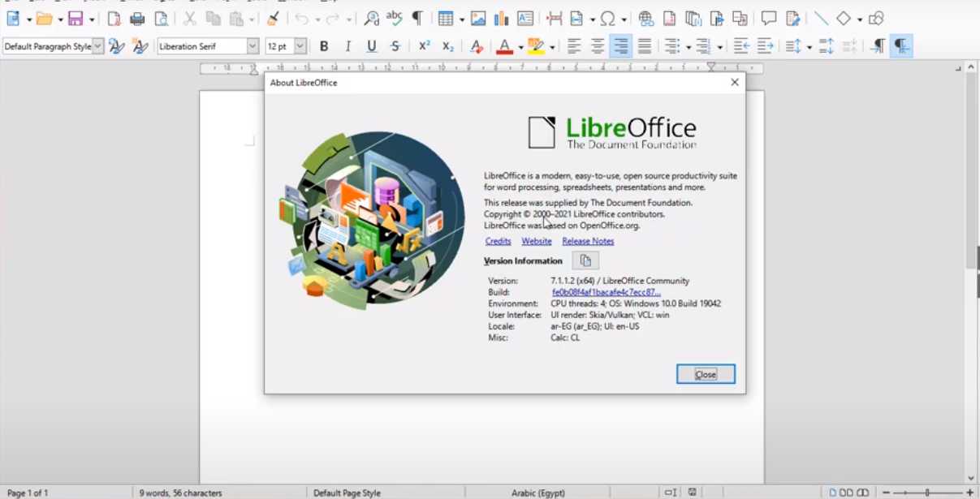Set Align Left paragraph alignment
The image size is (980, 499).
tap(574, 46)
